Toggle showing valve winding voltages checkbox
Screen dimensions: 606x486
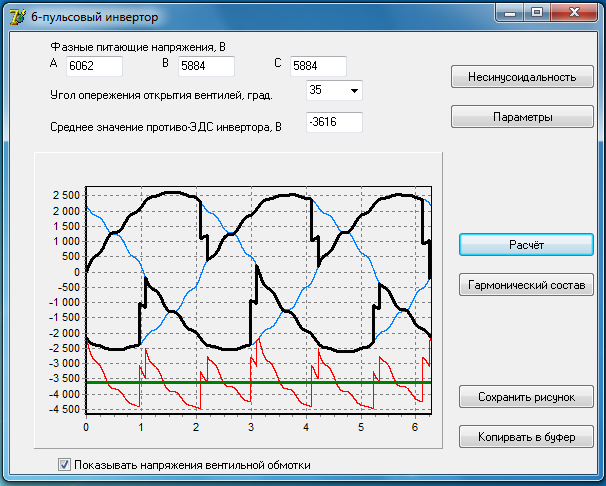pos(64,464)
